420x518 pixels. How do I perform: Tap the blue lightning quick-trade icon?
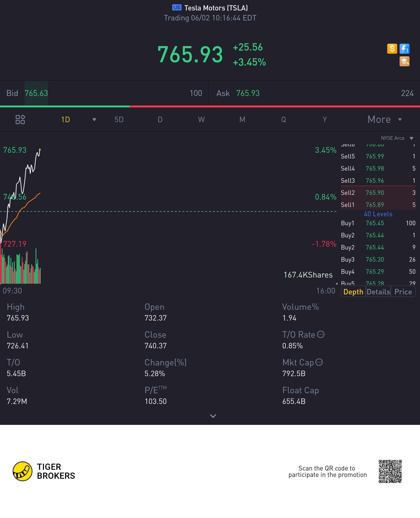(404, 49)
